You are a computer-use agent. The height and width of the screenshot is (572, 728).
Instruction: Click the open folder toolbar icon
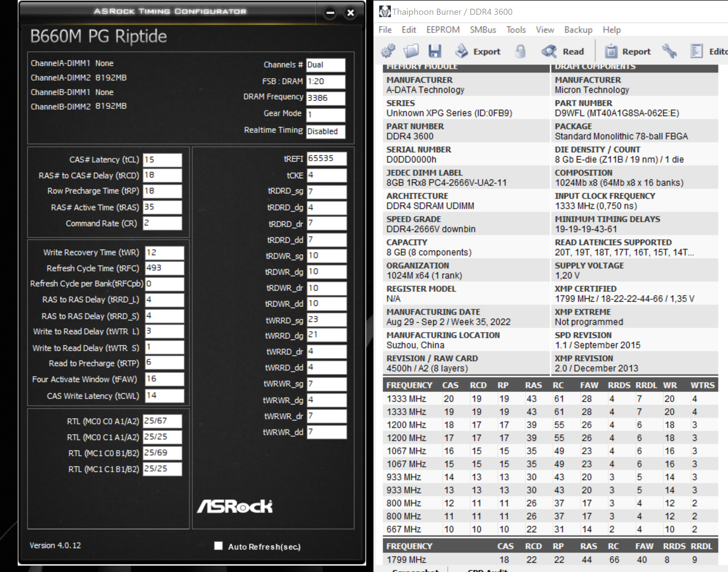point(411,51)
